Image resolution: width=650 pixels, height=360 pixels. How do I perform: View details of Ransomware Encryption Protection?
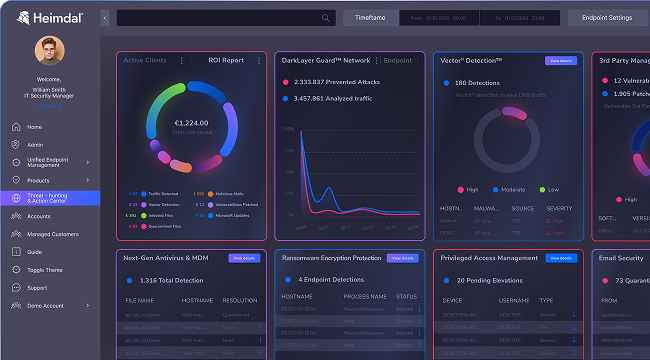(x=403, y=258)
